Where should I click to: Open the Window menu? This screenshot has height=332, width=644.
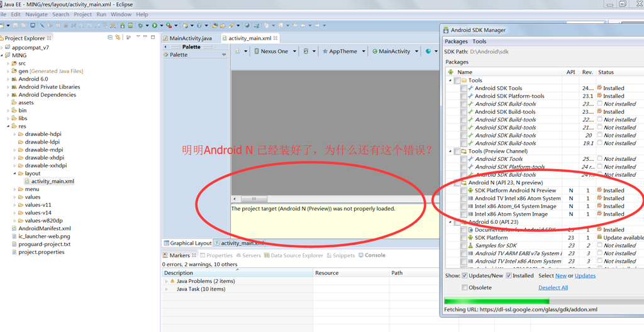click(121, 14)
